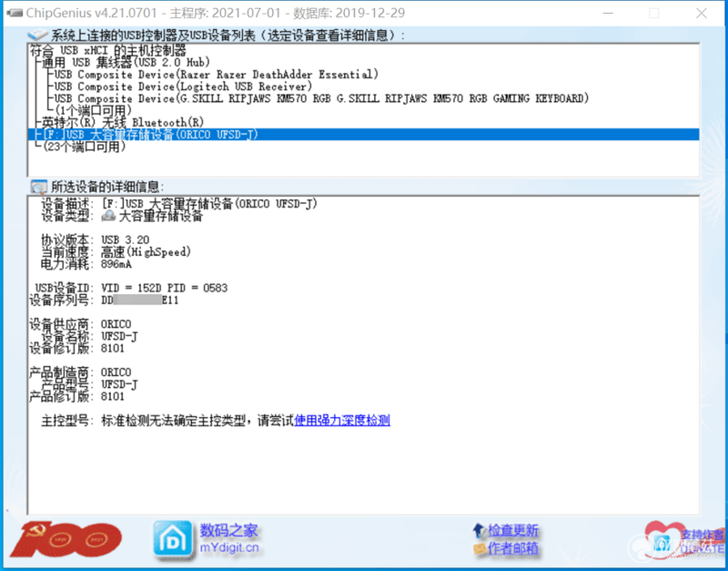Select 英特尔(R) 无线 Bluetooth(R) row

tap(123, 123)
